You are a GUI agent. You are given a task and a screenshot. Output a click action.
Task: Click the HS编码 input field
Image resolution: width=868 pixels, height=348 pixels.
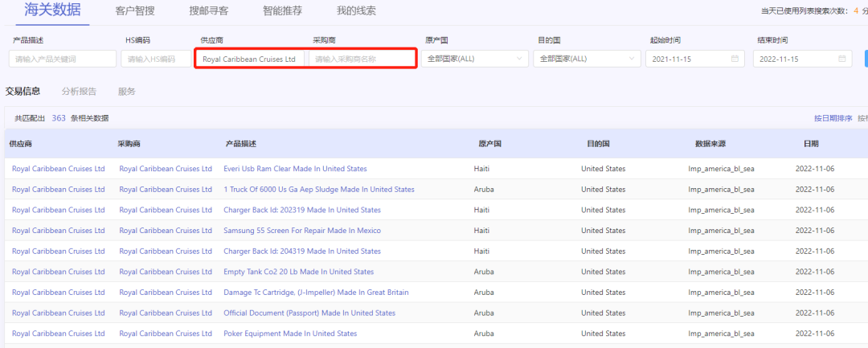pos(156,59)
